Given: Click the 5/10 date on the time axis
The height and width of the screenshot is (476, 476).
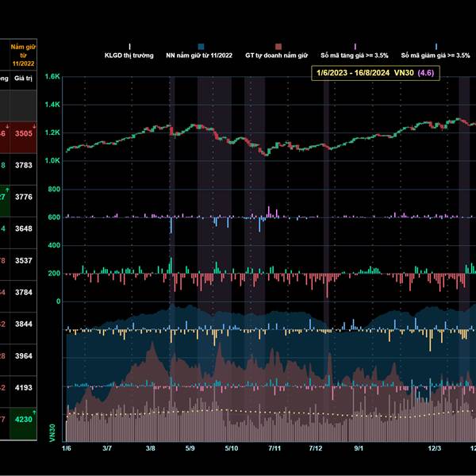Looking at the screenshot, I should [x=232, y=448].
